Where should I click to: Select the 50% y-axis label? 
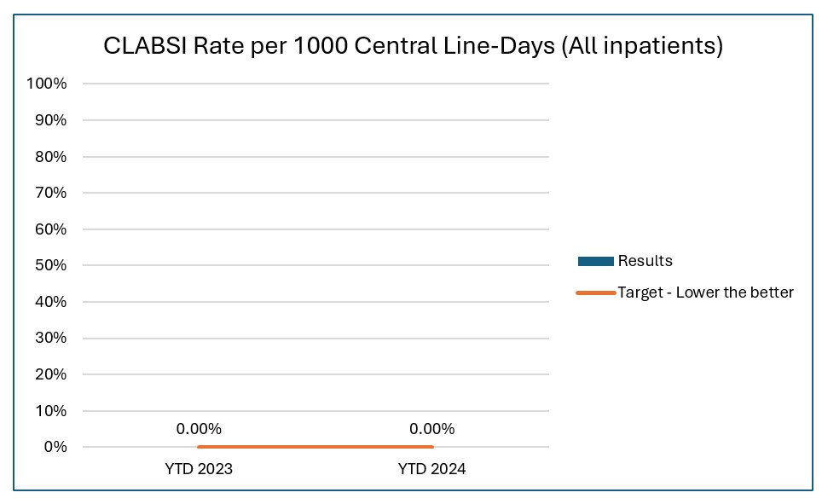[50, 265]
